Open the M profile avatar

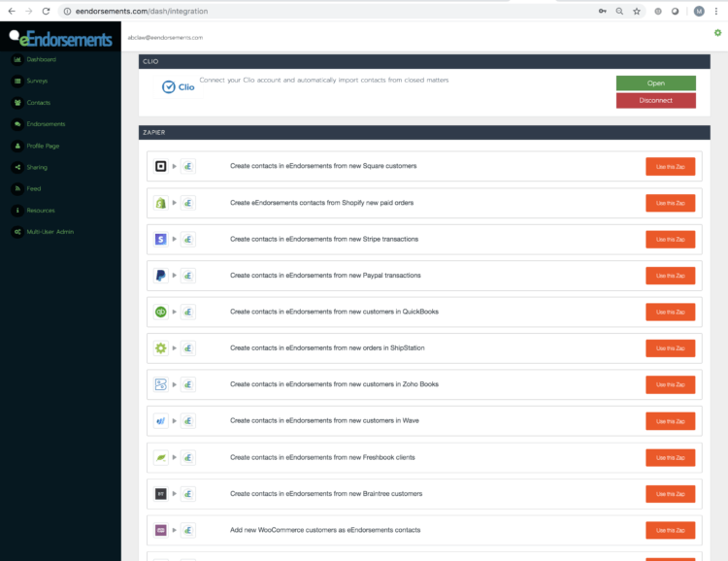click(x=699, y=11)
